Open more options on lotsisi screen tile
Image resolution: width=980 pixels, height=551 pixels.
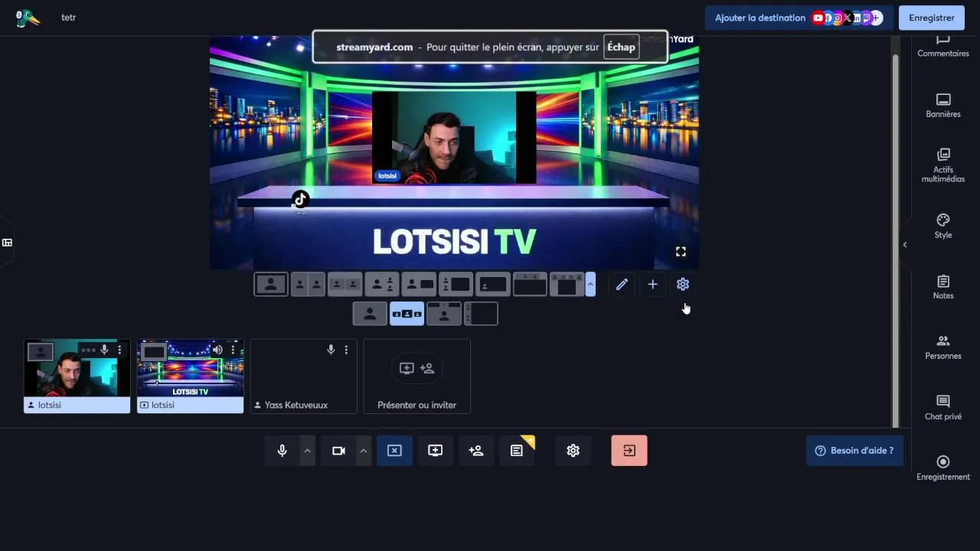233,350
